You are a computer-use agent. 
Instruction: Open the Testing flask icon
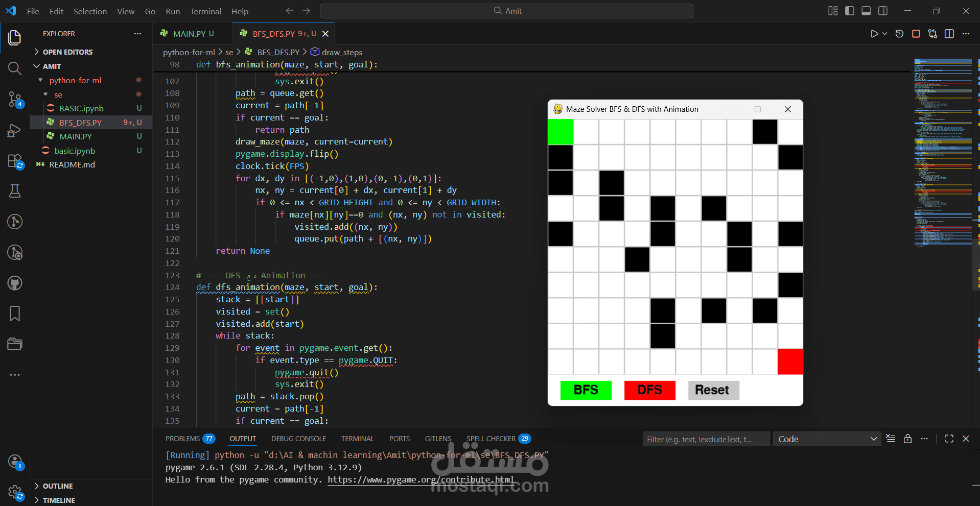pos(14,190)
